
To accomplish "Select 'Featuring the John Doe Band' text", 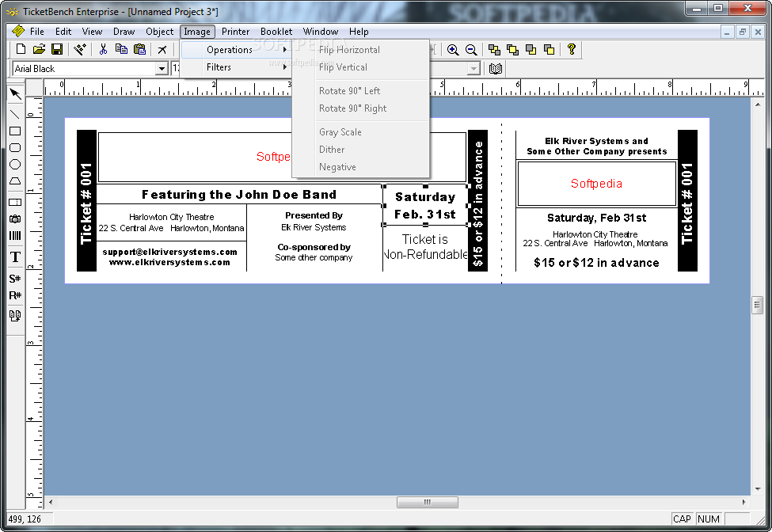I will [x=239, y=195].
